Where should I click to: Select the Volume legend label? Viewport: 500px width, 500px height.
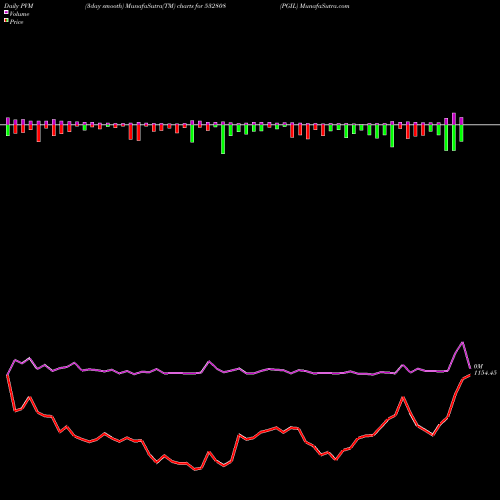[19, 14]
